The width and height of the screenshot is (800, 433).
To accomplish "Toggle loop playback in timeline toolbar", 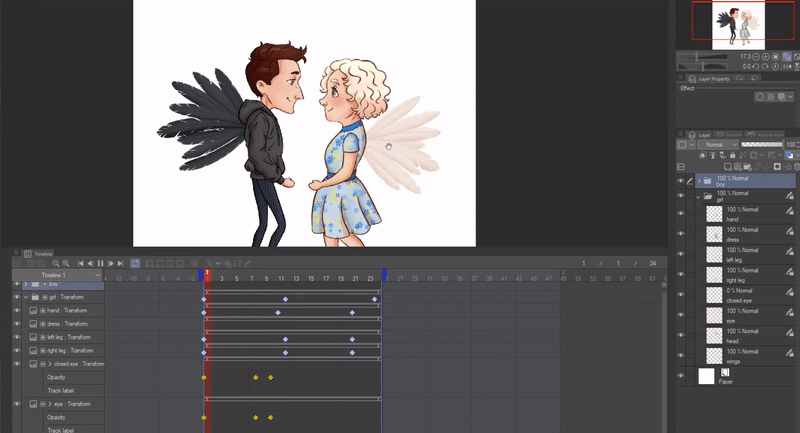I will coord(134,263).
